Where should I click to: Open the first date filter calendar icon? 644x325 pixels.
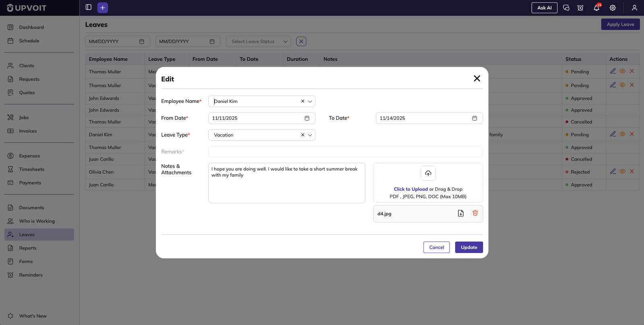point(142,41)
